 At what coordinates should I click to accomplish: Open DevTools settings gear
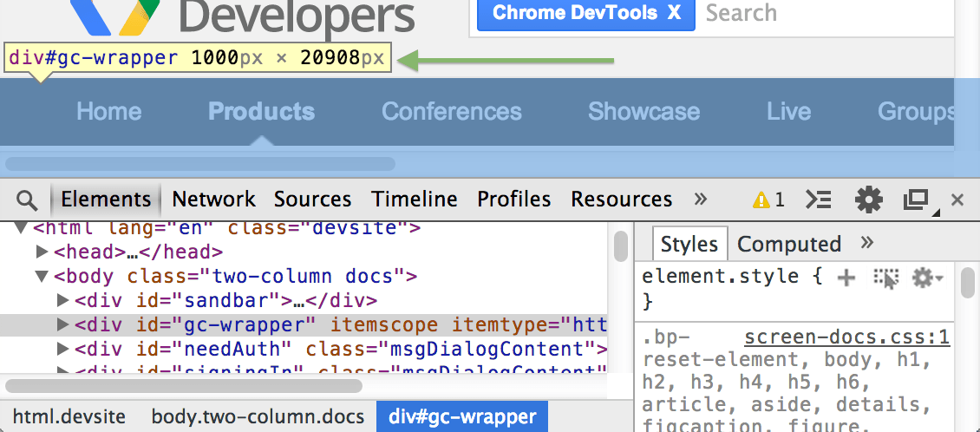point(868,200)
